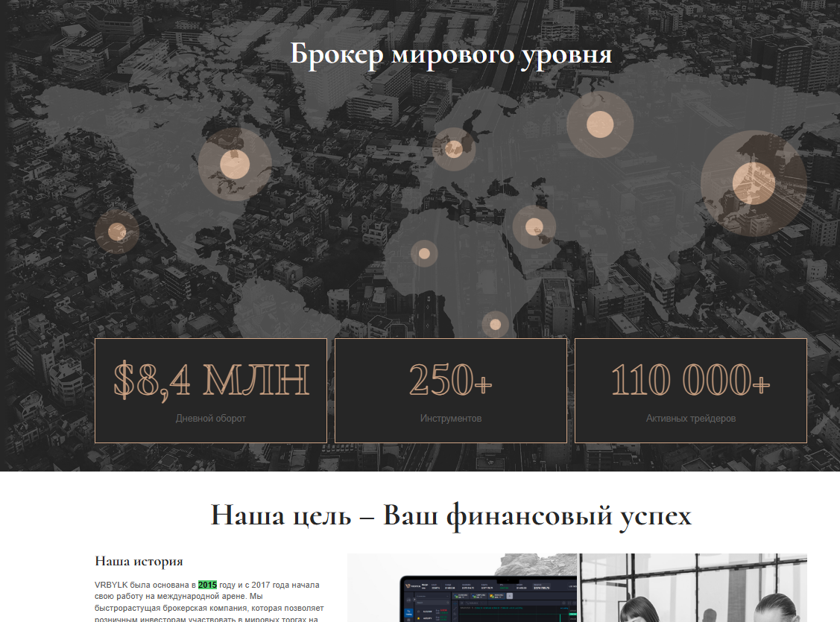Click the highlighted "2015" text

(x=209, y=585)
